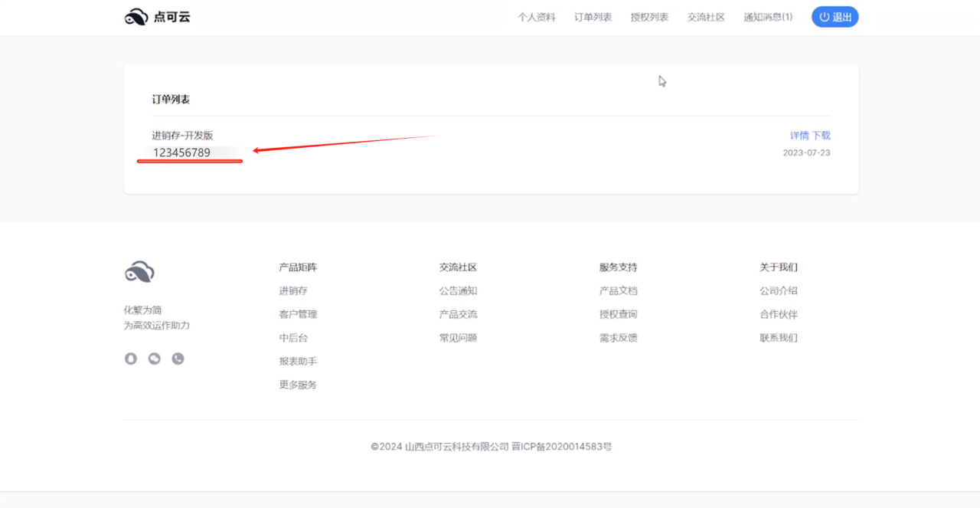Open 合作伙伴 footer link
Image resolution: width=980 pixels, height=508 pixels.
click(779, 314)
